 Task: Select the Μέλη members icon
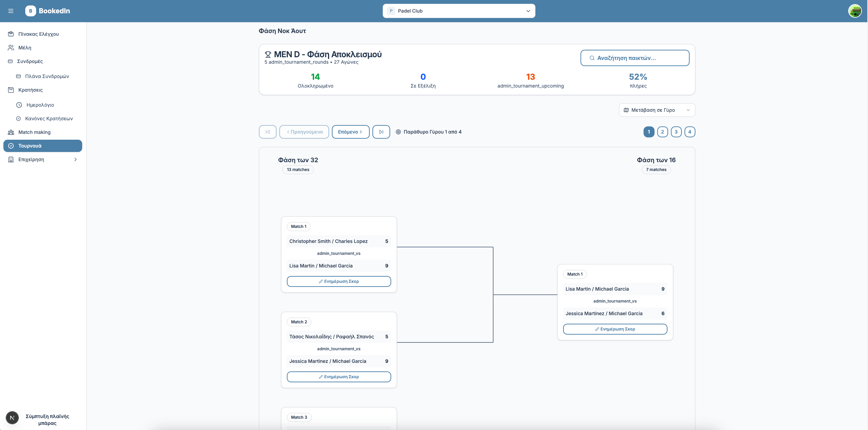[11, 47]
